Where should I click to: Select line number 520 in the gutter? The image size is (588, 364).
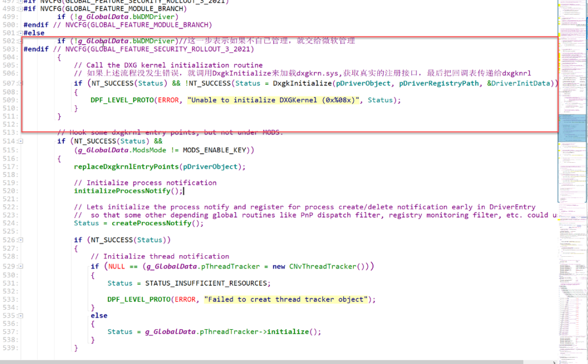pos(9,191)
